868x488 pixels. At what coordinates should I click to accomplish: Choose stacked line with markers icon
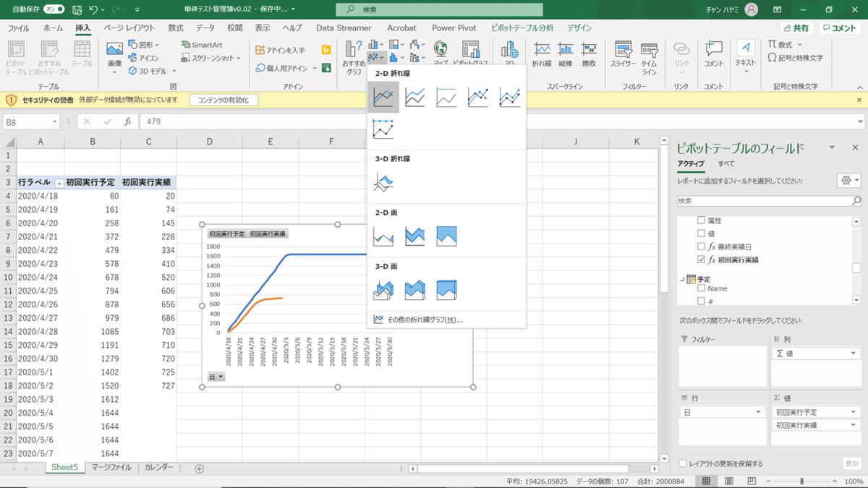click(x=509, y=97)
